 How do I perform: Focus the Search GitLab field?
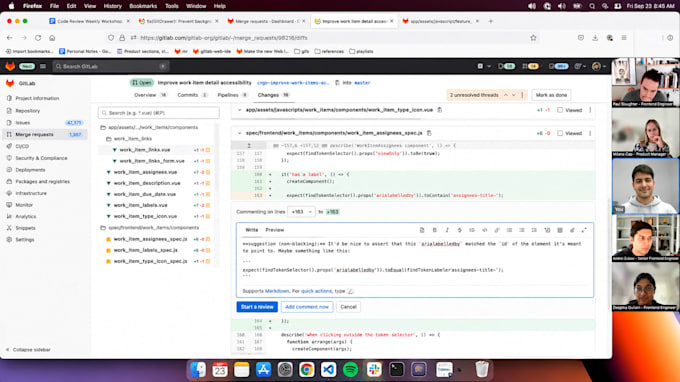click(x=111, y=66)
